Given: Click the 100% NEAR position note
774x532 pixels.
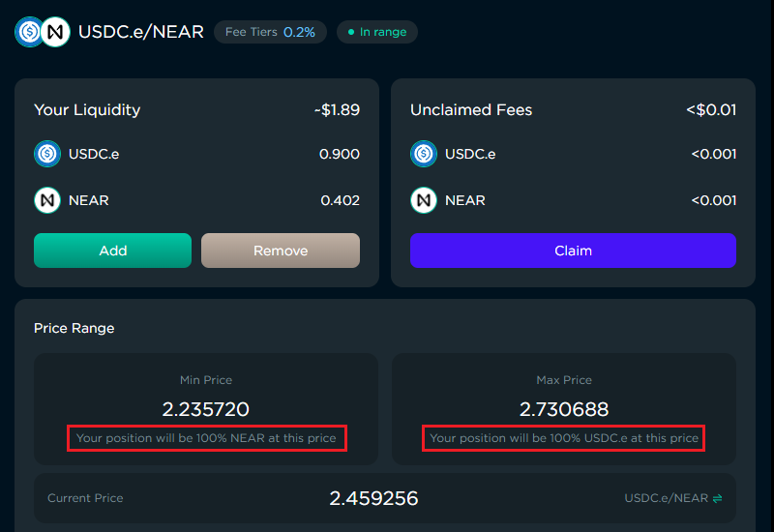Looking at the screenshot, I should [x=206, y=438].
